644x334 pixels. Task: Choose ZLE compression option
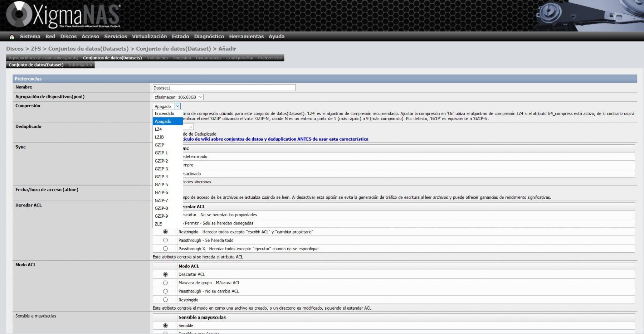[x=167, y=224]
